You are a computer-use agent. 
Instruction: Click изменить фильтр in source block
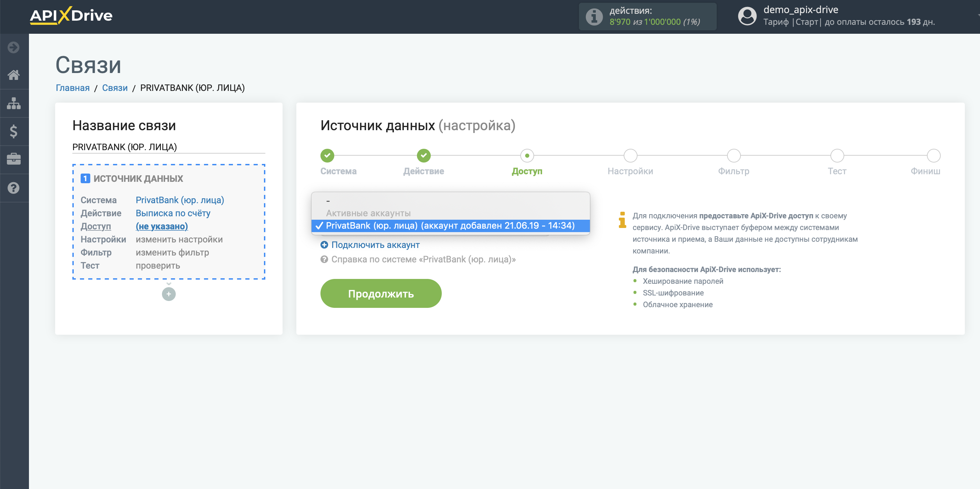[x=172, y=252]
